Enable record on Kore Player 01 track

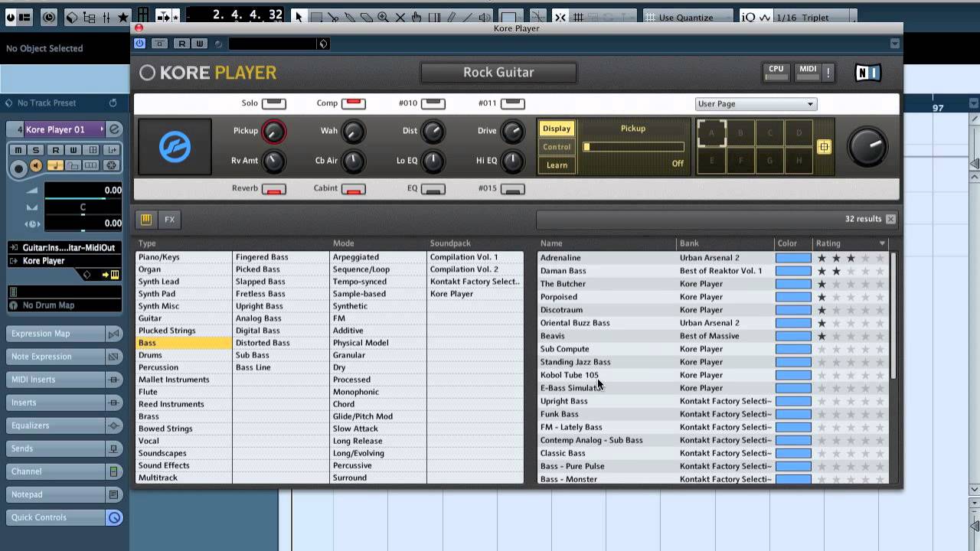[18, 167]
